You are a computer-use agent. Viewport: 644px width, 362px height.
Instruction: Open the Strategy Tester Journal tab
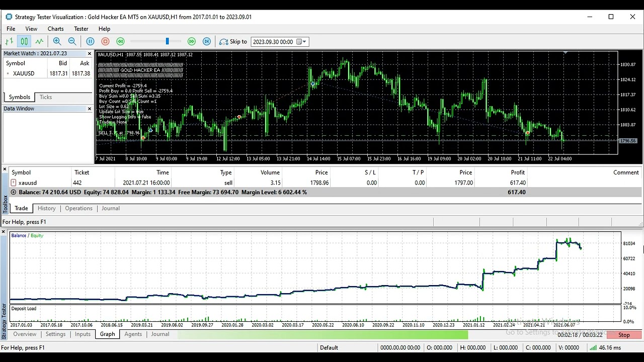pos(160,334)
